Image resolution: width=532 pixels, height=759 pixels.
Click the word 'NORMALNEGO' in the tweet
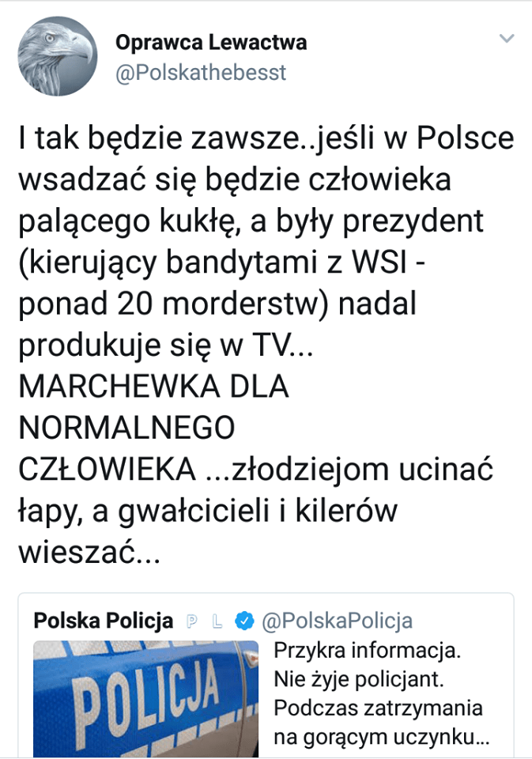point(126,429)
